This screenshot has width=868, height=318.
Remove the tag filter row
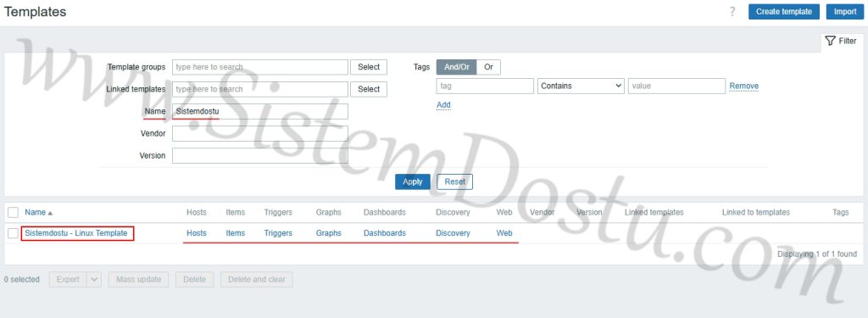point(744,86)
